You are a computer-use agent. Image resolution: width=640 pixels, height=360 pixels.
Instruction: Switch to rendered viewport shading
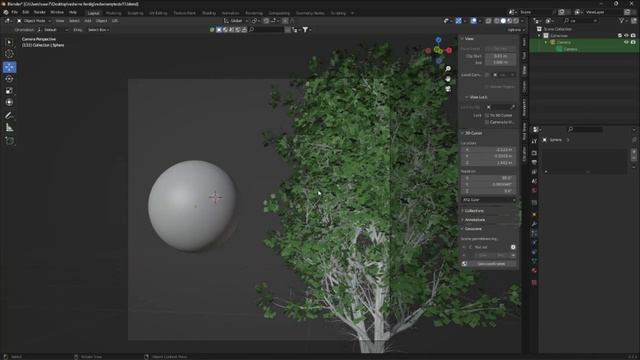click(x=516, y=20)
